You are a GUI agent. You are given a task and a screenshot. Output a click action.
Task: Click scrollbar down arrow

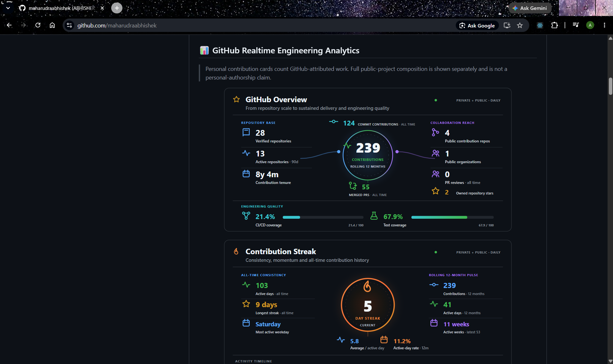pos(610,361)
